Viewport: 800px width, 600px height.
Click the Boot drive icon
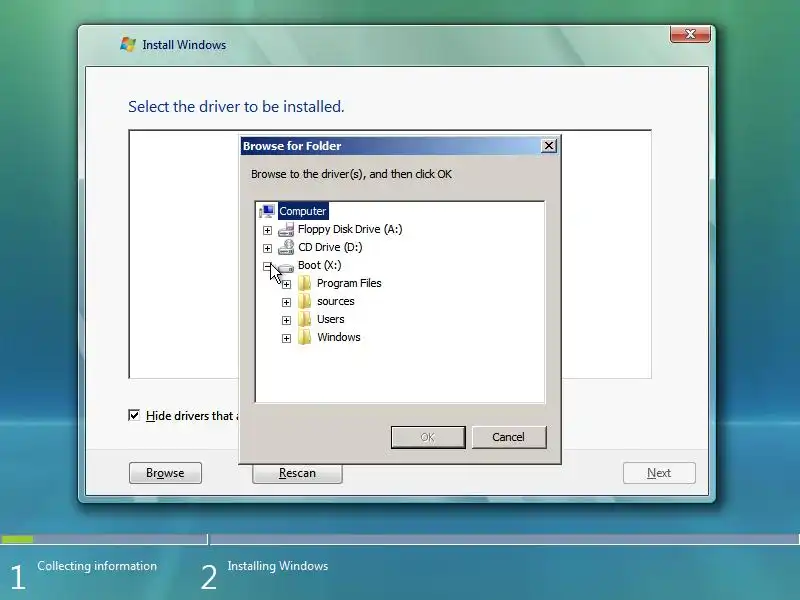pyautogui.click(x=286, y=266)
